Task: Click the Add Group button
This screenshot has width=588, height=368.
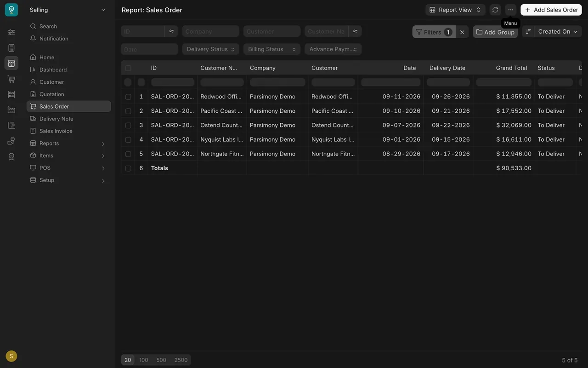Action: [x=495, y=32]
